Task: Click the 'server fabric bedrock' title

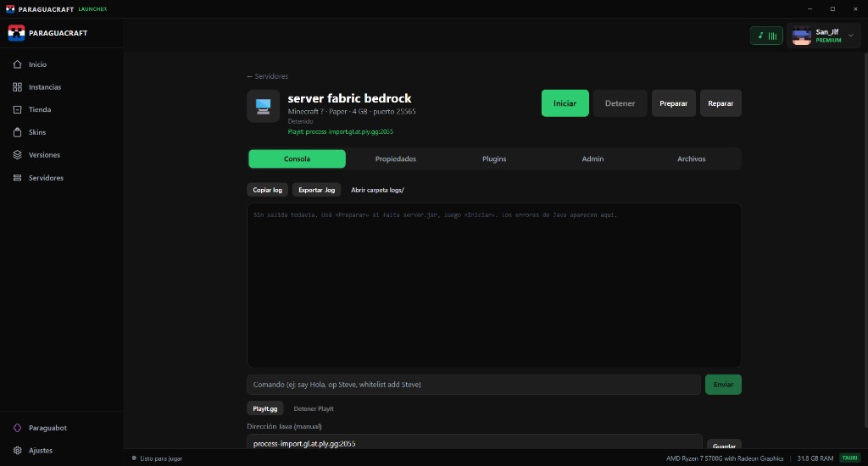Action: (349, 98)
